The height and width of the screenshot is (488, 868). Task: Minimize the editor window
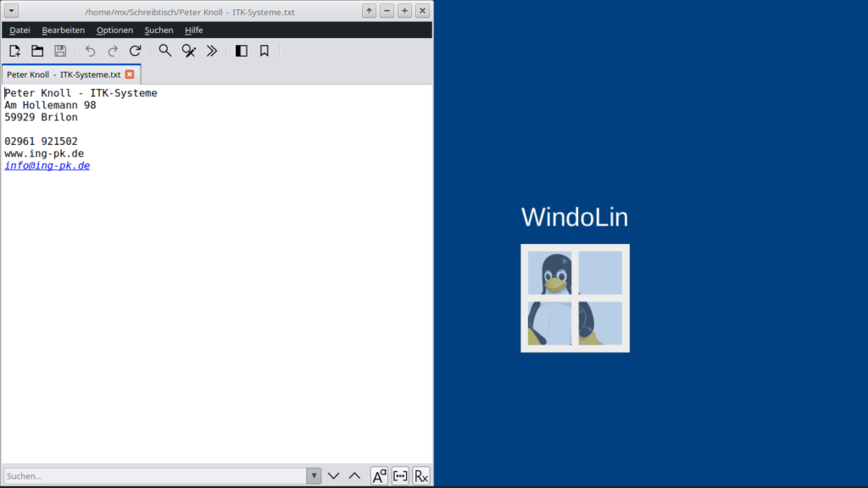click(x=387, y=10)
